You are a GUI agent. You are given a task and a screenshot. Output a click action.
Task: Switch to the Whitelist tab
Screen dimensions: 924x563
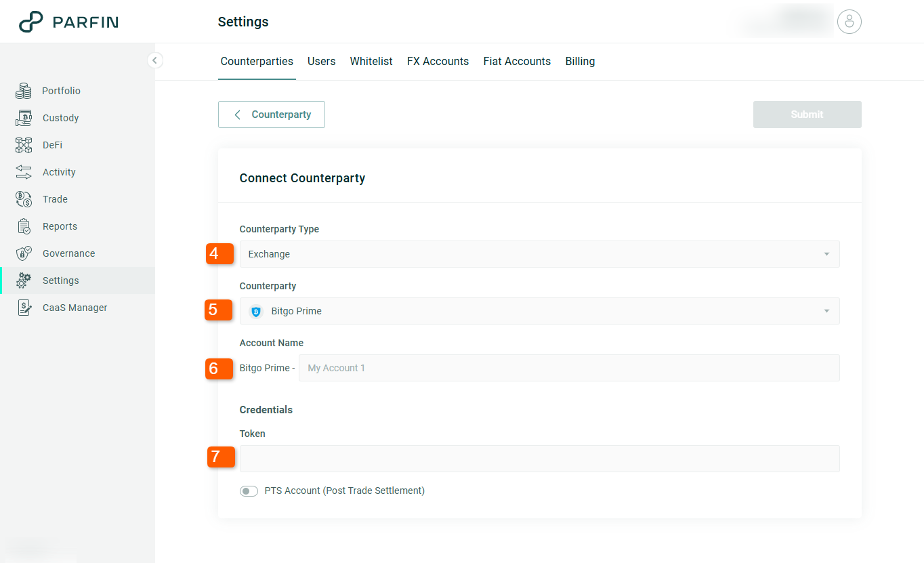(x=371, y=61)
